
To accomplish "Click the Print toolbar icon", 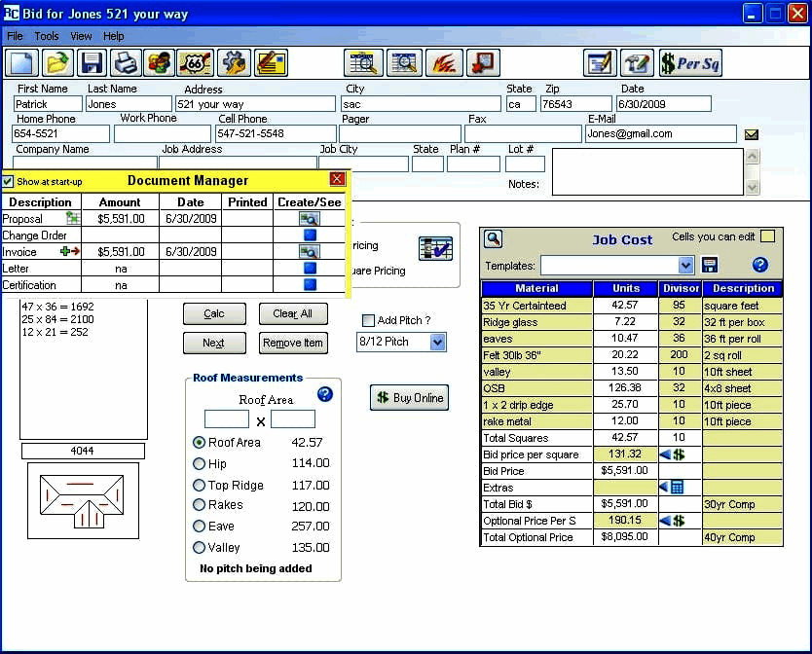I will (126, 63).
